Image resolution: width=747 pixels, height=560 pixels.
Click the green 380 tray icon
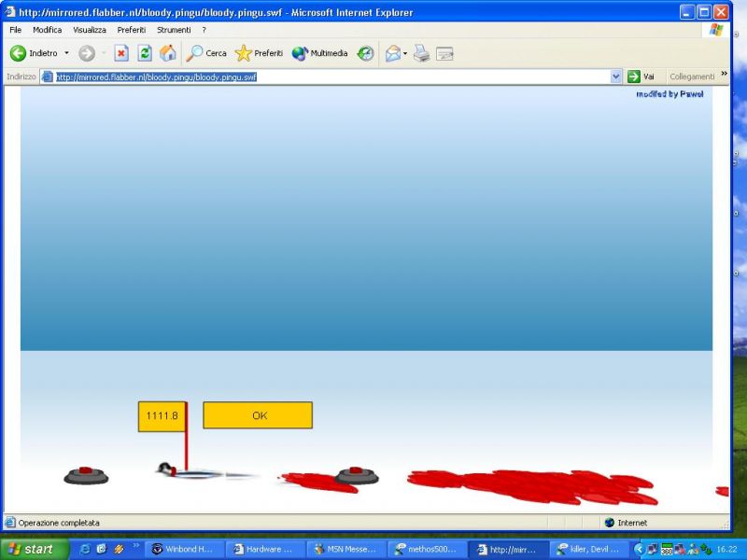pyautogui.click(x=667, y=549)
